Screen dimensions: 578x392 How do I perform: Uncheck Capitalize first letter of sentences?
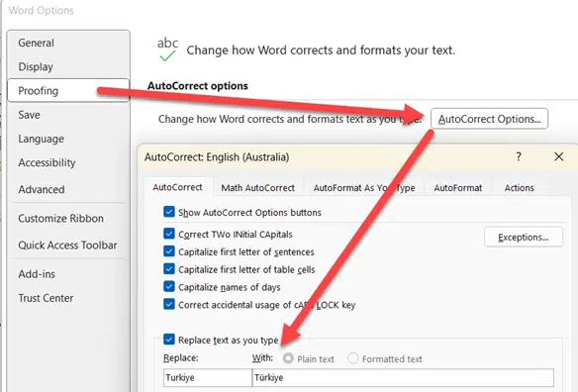(169, 251)
